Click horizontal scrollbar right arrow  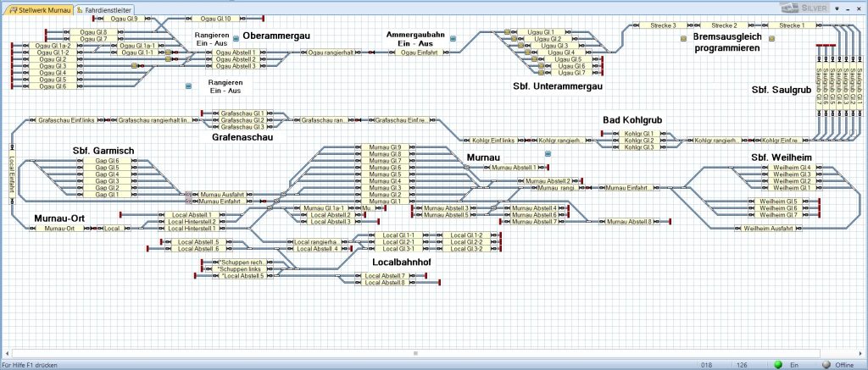(862, 353)
